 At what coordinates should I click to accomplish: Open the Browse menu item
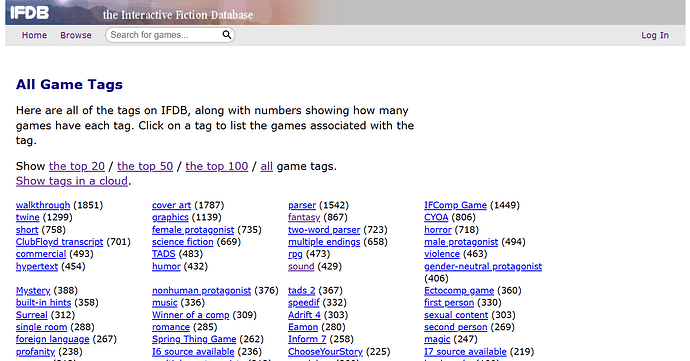click(76, 35)
